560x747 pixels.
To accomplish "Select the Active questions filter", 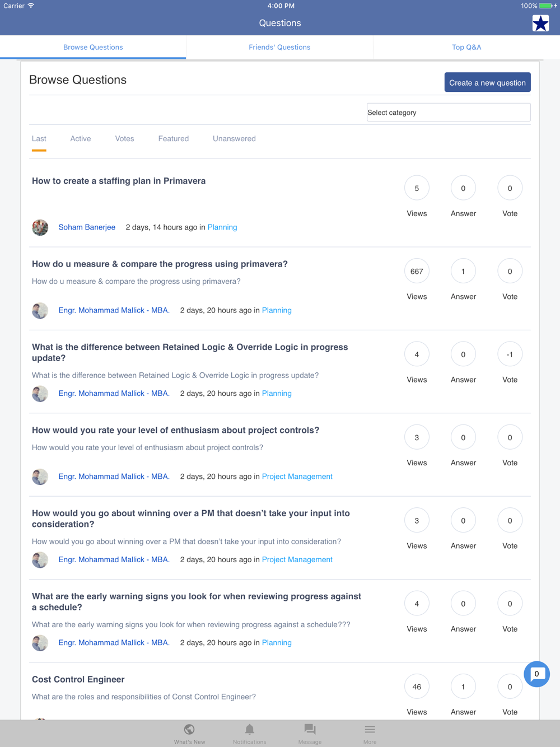I will pyautogui.click(x=81, y=139).
